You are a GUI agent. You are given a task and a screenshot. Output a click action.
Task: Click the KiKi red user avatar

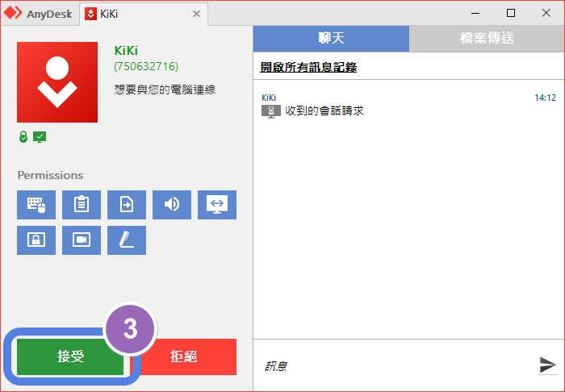57,82
